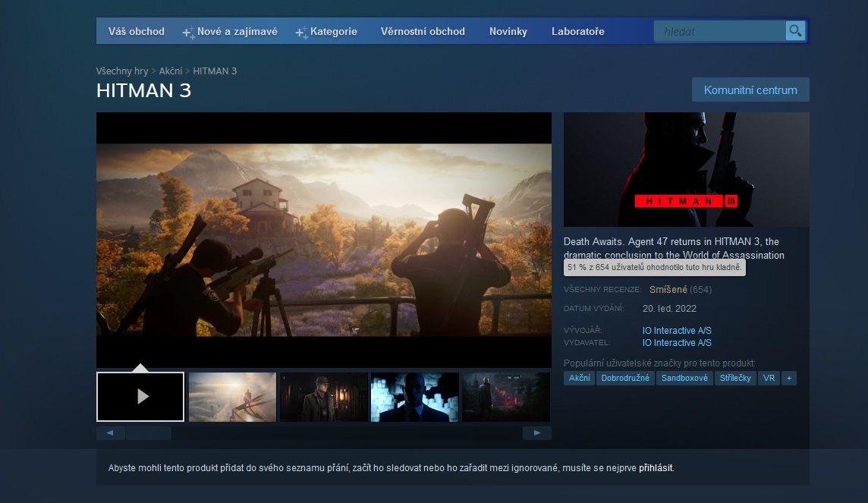Click the Death Awaits game description text

tap(674, 248)
